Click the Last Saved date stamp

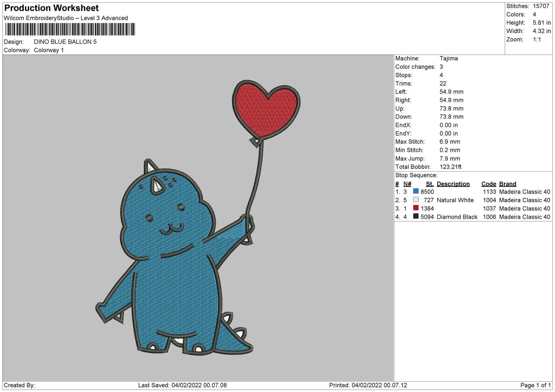(182, 385)
